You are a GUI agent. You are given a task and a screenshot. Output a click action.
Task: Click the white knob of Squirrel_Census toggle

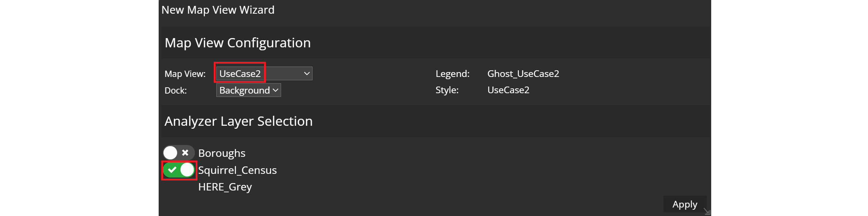point(187,170)
